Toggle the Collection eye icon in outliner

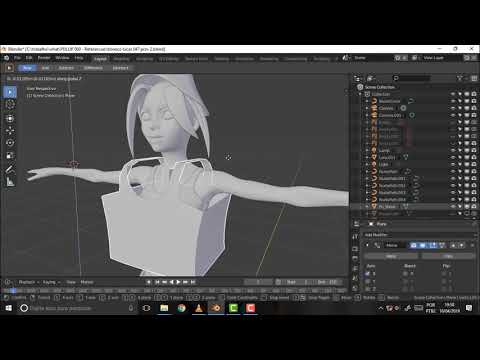click(x=453, y=94)
